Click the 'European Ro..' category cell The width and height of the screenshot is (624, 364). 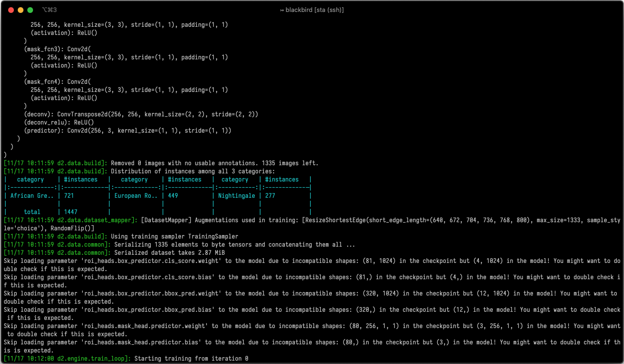pos(135,196)
